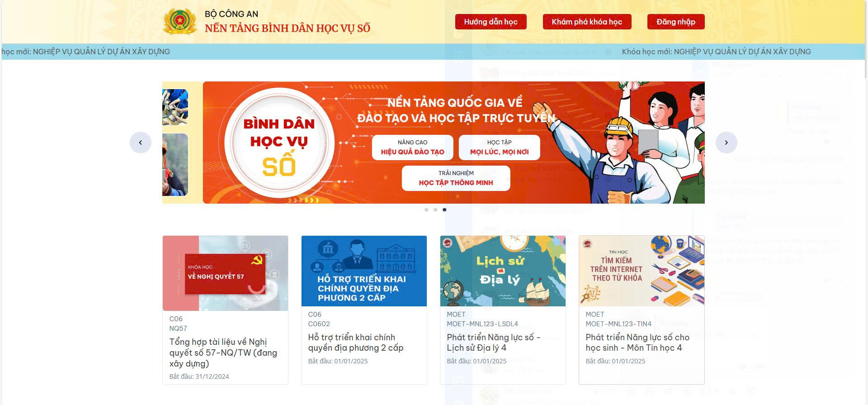This screenshot has height=405, width=868.
Task: Click the Đăng nhập button
Action: click(x=676, y=22)
